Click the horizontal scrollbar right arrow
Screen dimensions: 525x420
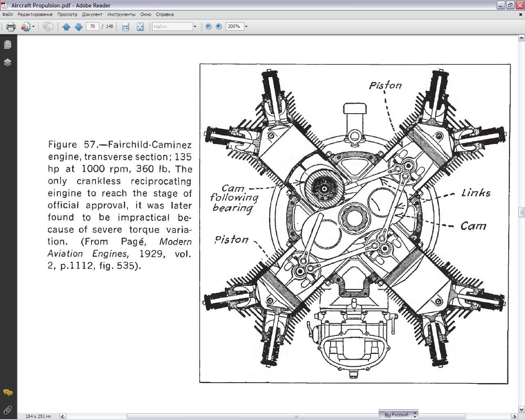pyautogui.click(x=514, y=416)
